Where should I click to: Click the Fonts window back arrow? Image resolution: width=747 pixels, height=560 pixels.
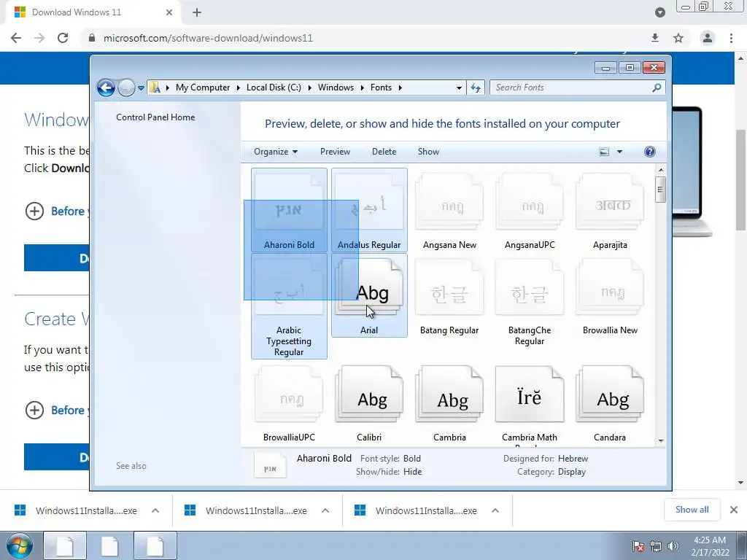[106, 87]
